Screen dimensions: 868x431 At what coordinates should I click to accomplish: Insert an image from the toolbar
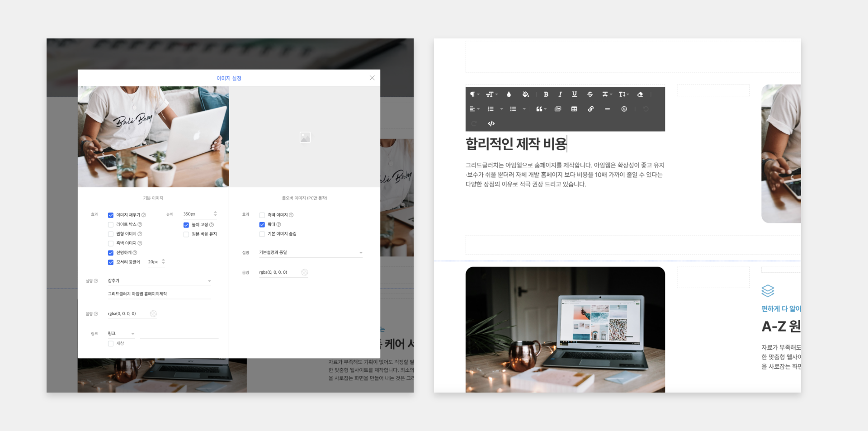[558, 109]
